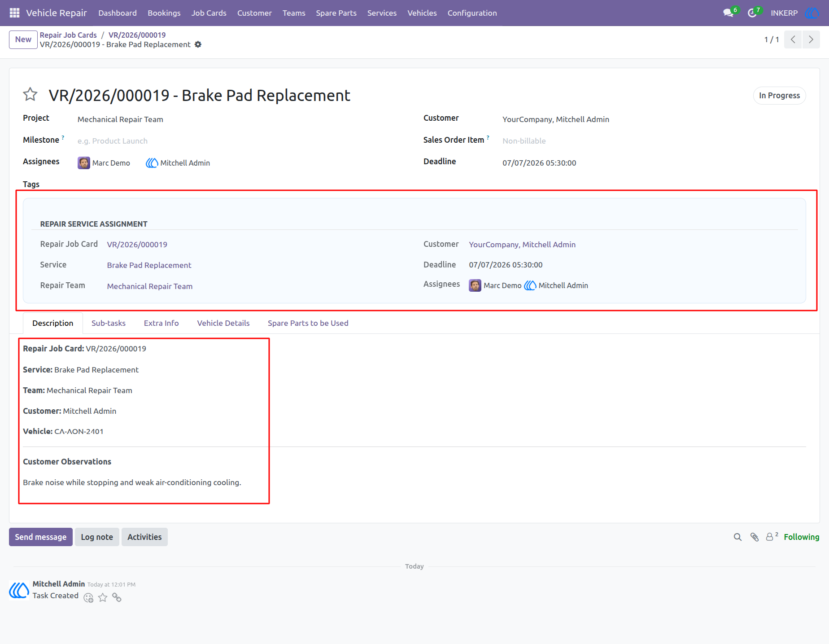Click Mitchell Admin avatar in chatter message
Image resolution: width=829 pixels, height=644 pixels.
19,590
